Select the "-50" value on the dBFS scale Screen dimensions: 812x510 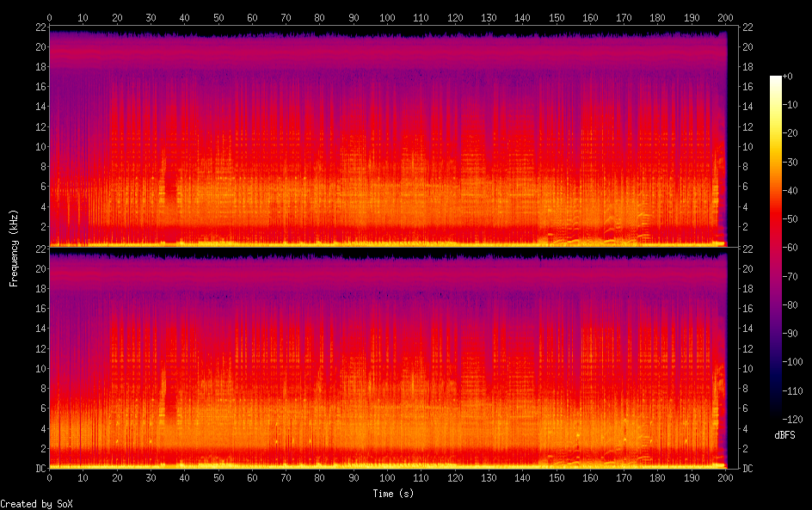click(790, 219)
